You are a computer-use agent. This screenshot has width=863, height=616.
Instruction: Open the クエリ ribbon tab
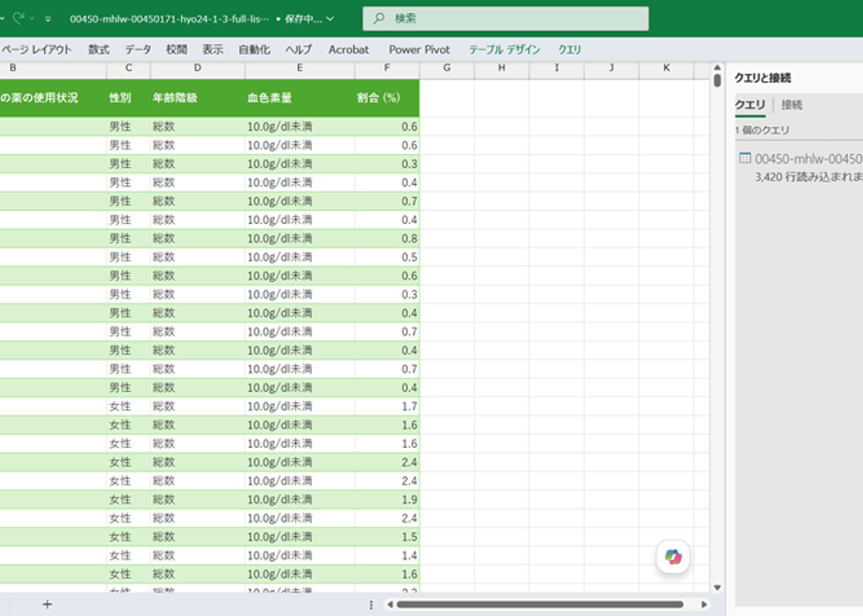coord(570,49)
